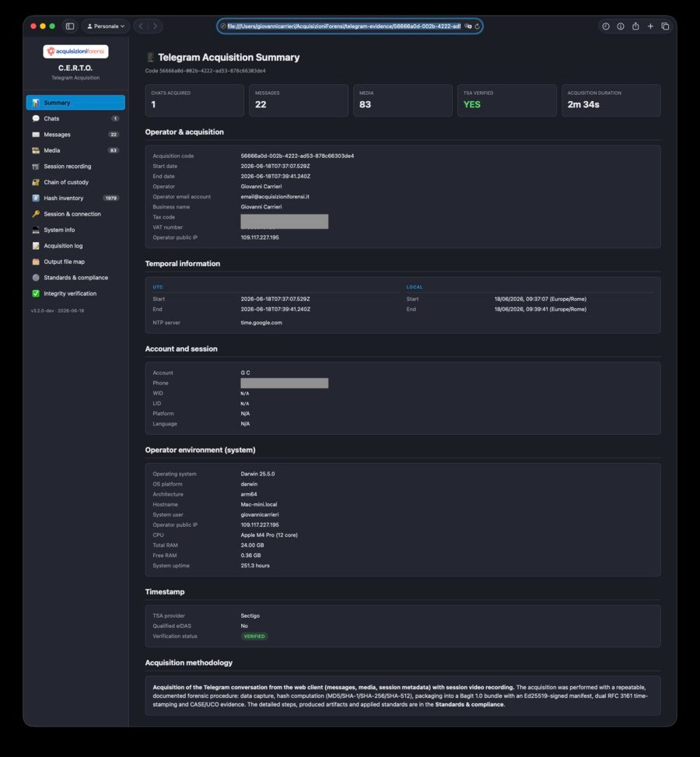Click the Session & connection key icon
The image size is (700, 757).
point(36,214)
